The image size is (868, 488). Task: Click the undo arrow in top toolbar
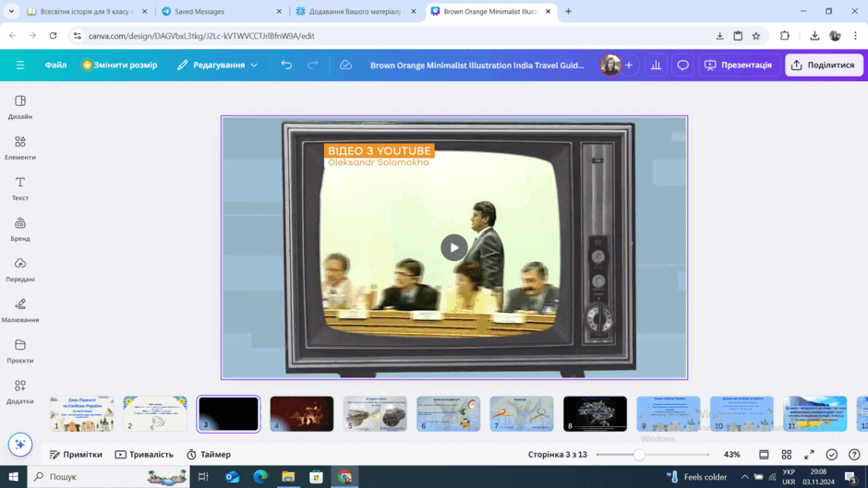point(286,65)
